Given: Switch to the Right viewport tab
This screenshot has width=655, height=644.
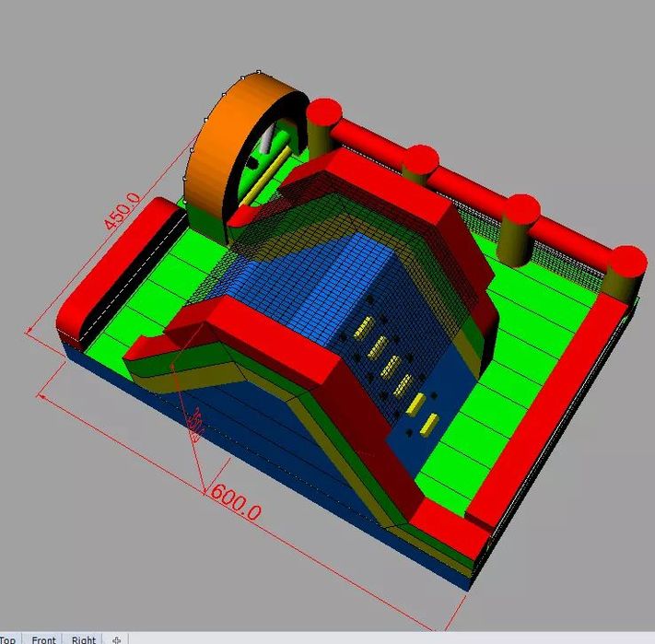Looking at the screenshot, I should point(84,639).
